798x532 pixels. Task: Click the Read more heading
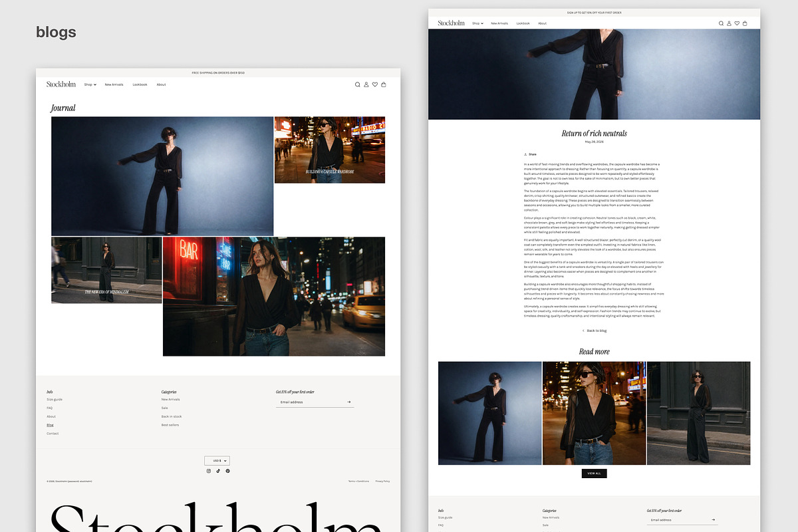tap(595, 352)
